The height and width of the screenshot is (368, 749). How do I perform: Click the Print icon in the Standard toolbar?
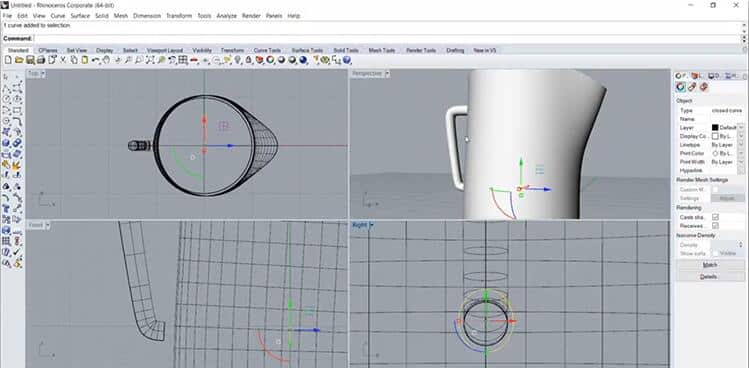[41, 60]
